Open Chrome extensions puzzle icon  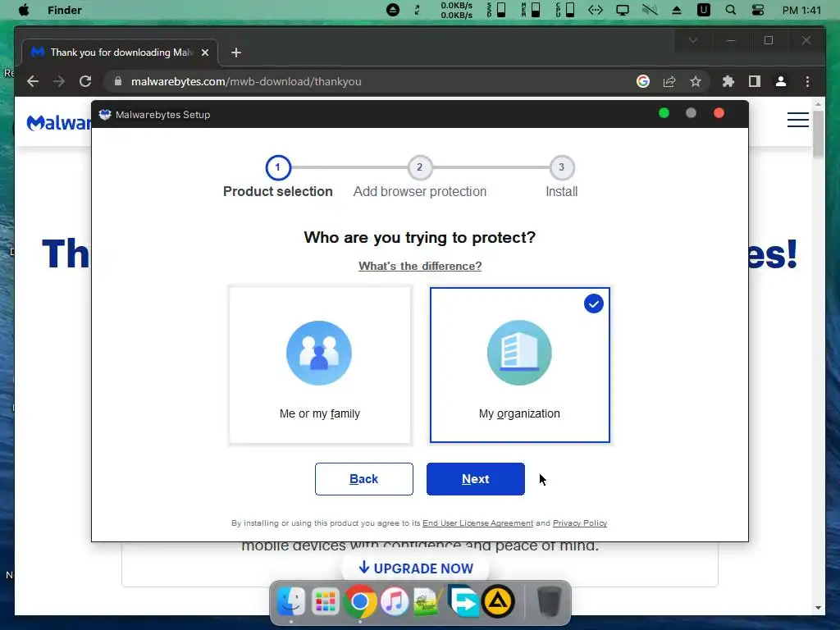click(x=728, y=81)
